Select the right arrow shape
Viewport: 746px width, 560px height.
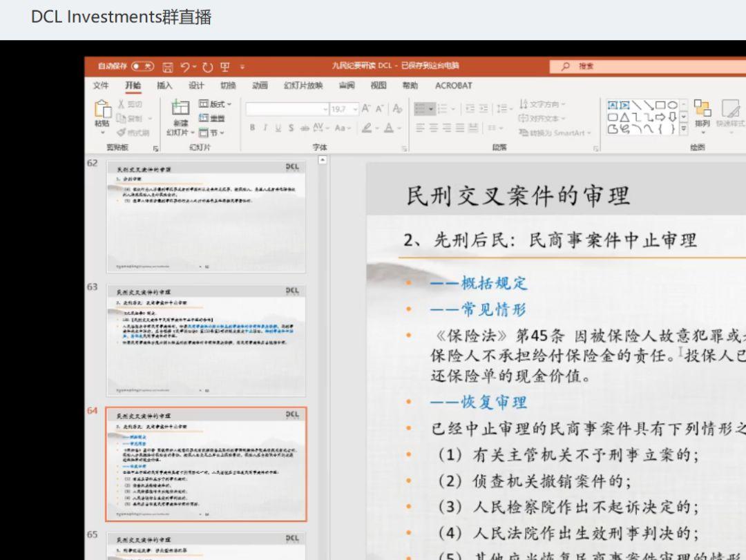660,117
